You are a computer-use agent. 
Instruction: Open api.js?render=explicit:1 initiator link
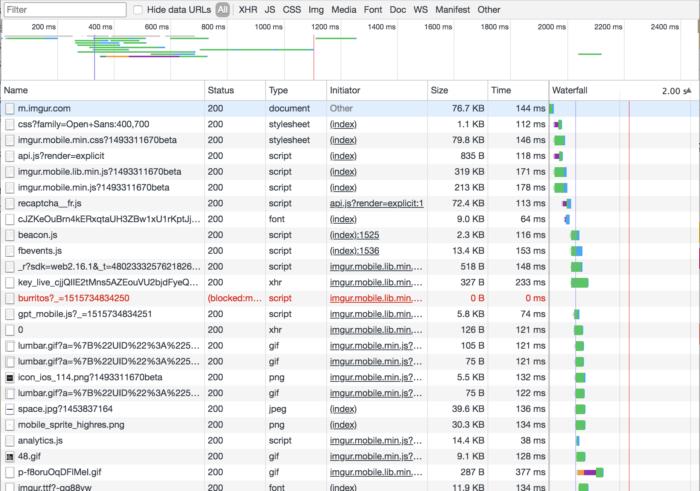coord(376,204)
